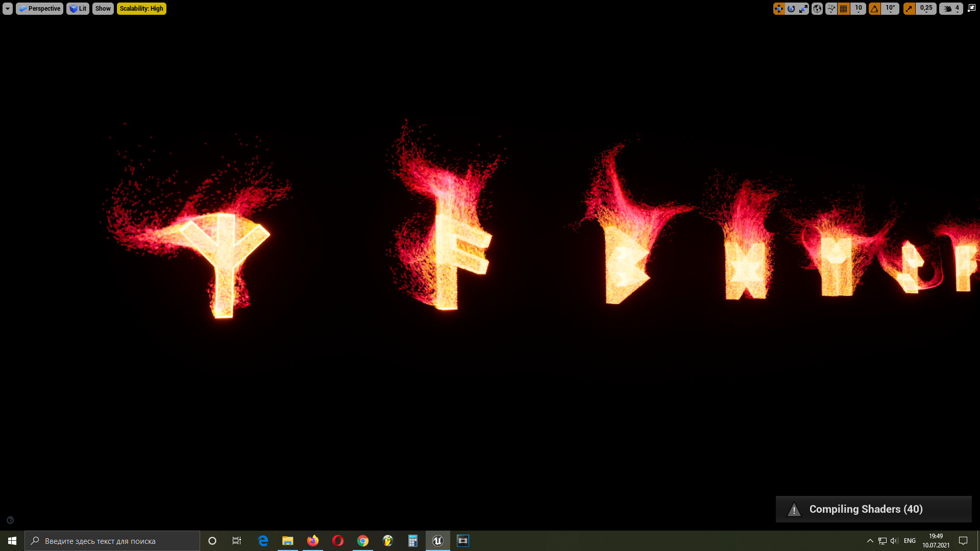Switch to Unreal Engine taskbar icon

pyautogui.click(x=438, y=541)
